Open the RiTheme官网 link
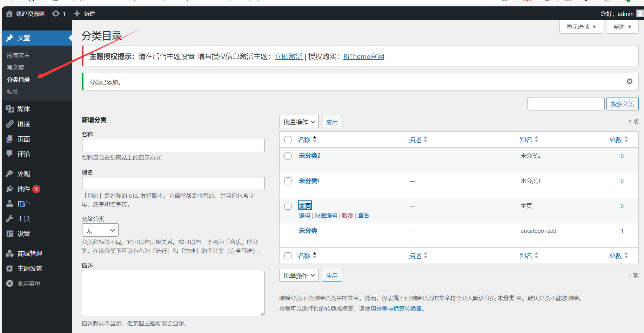The width and height of the screenshot is (644, 333). click(364, 56)
